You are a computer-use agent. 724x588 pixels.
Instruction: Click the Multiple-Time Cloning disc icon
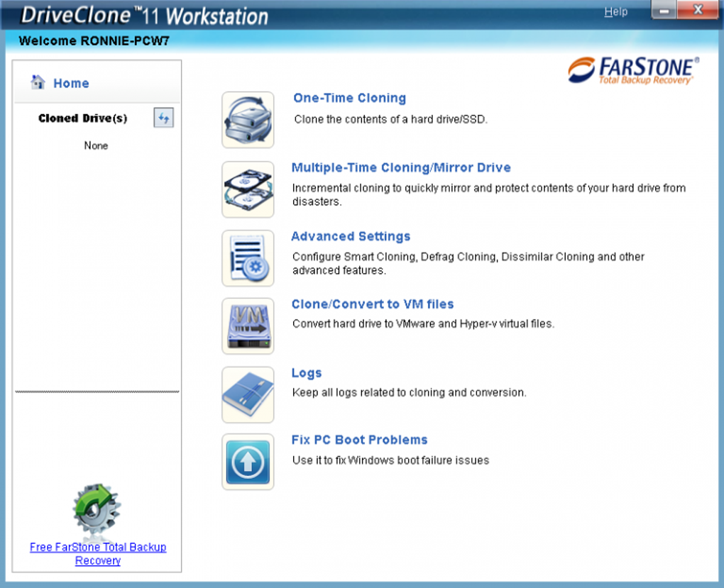pyautogui.click(x=248, y=189)
